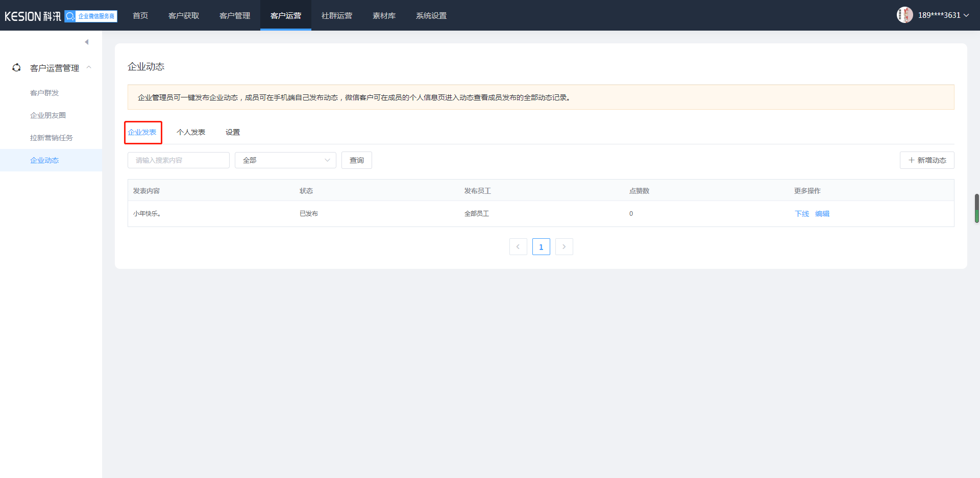Select 企业朋友圈 in the sidebar
Viewport: 980px width, 478px height.
click(48, 115)
